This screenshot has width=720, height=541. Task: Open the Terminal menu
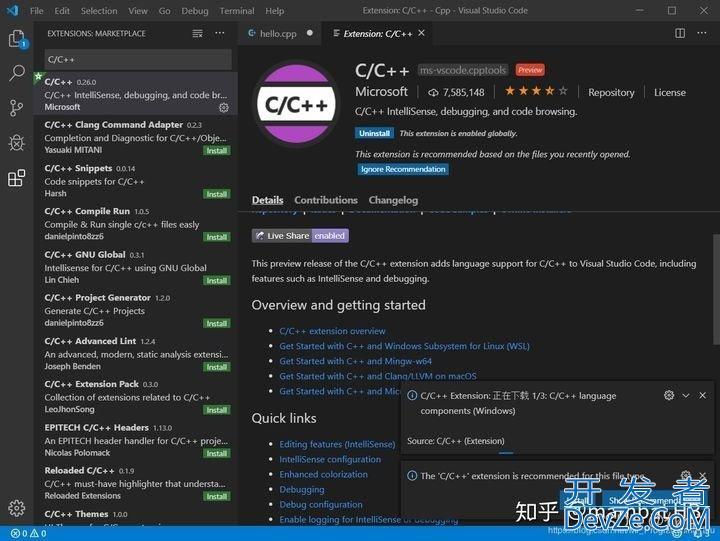(237, 11)
